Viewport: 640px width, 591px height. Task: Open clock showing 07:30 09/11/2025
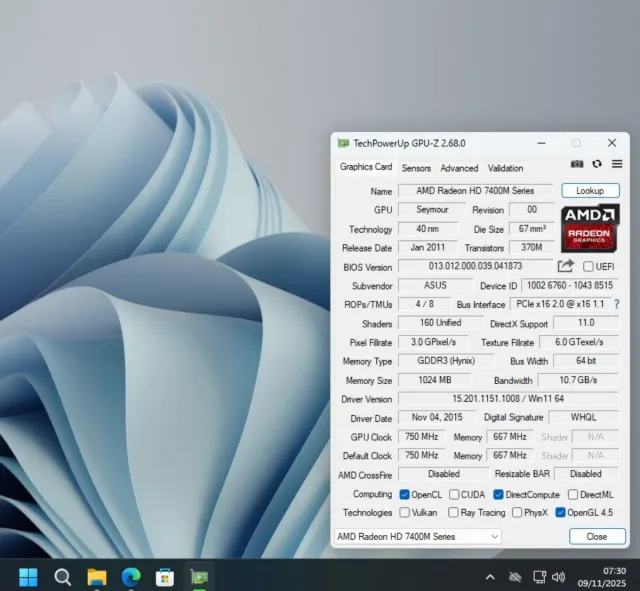tap(602, 577)
